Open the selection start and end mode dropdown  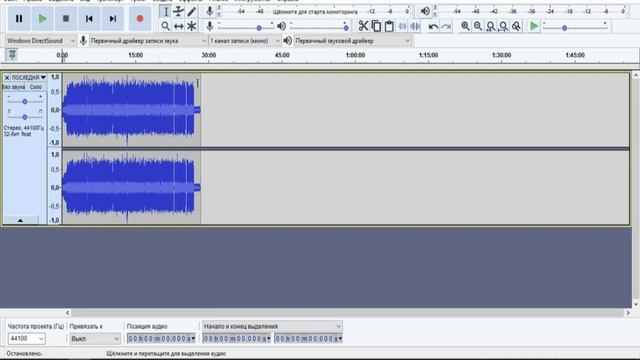[x=272, y=326]
